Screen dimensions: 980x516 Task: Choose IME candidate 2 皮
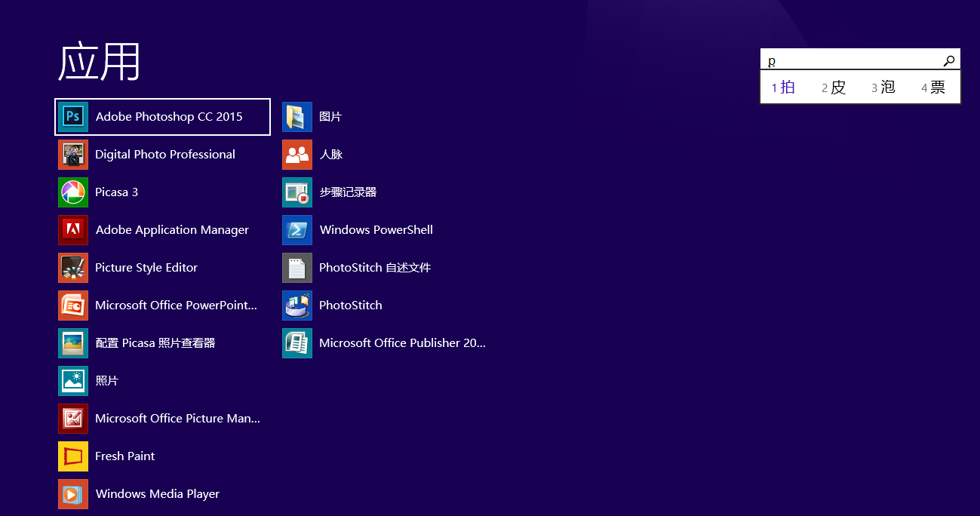pos(834,88)
